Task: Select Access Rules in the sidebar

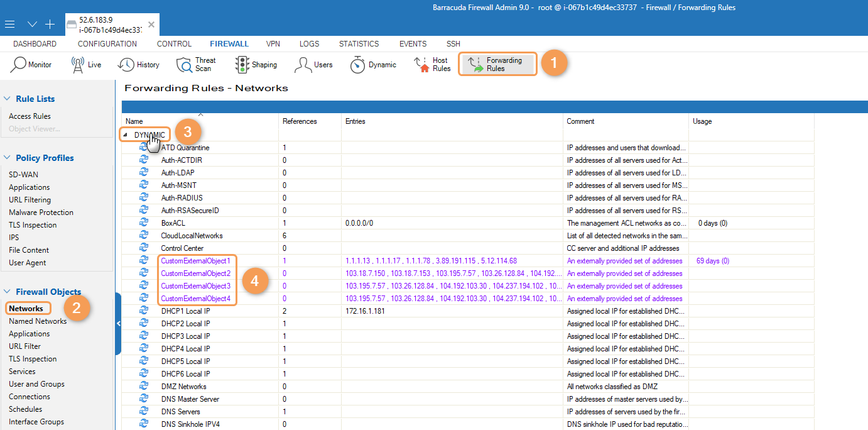Action: (x=30, y=116)
